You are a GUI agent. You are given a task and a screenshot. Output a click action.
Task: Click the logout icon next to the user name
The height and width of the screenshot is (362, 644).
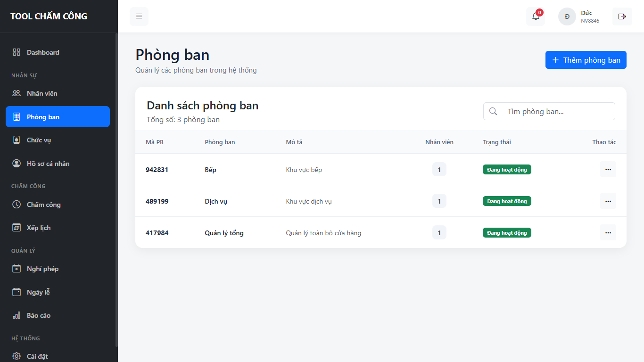point(622,16)
